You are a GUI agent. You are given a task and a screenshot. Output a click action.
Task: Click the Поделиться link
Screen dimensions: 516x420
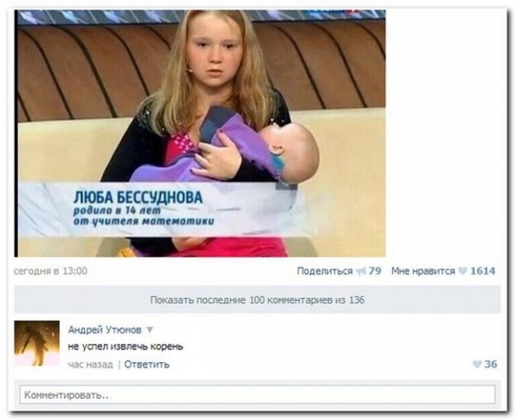tap(324, 271)
